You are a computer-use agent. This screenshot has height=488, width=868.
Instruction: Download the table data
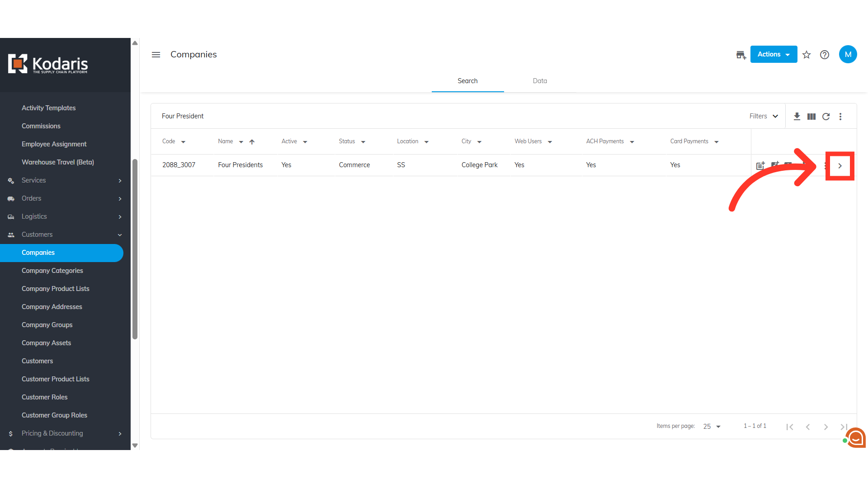(x=797, y=117)
